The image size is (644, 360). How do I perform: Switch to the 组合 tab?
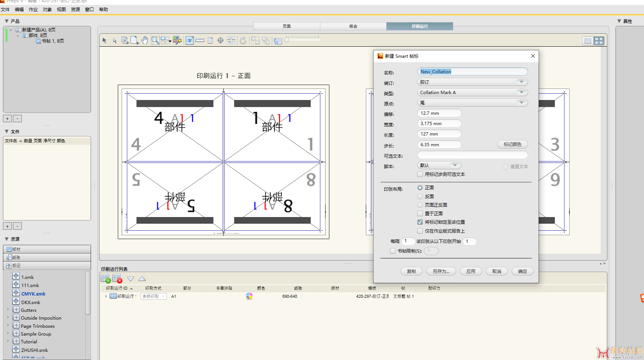[x=353, y=26]
